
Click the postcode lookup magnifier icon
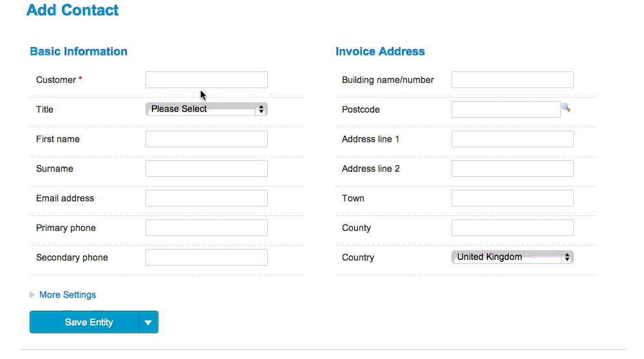(x=566, y=107)
